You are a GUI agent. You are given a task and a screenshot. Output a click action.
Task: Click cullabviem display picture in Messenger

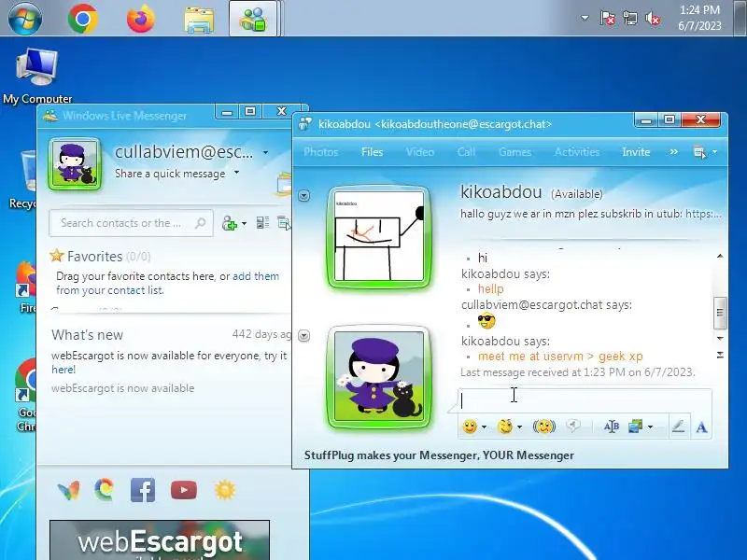[75, 164]
